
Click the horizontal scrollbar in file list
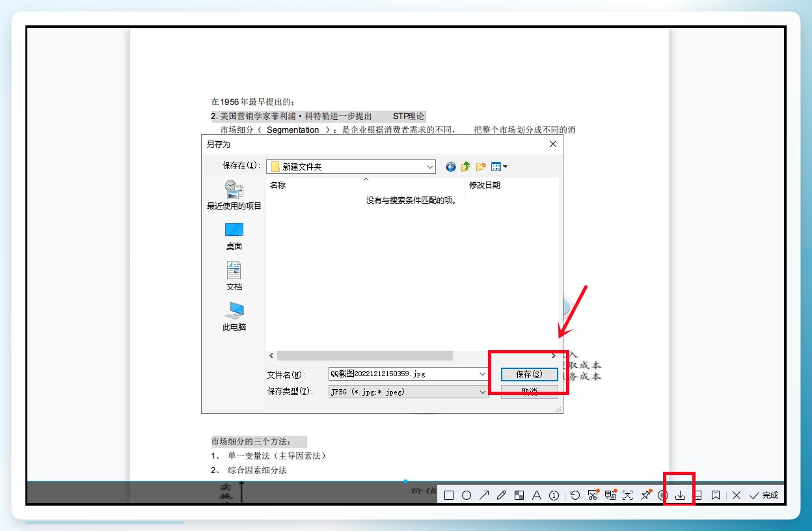[364, 355]
